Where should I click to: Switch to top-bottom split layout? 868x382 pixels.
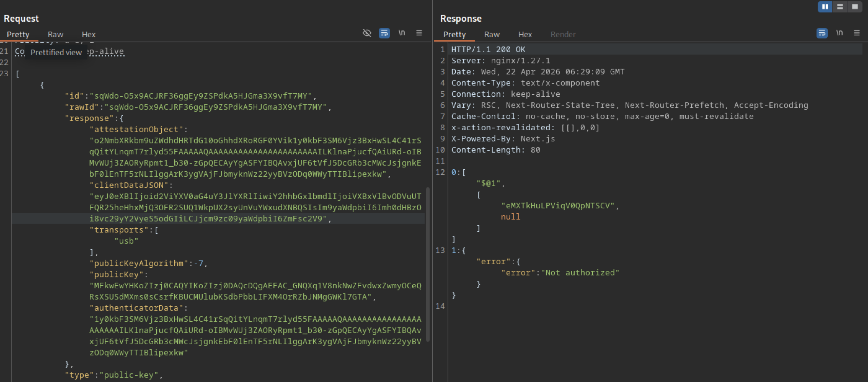pos(840,7)
